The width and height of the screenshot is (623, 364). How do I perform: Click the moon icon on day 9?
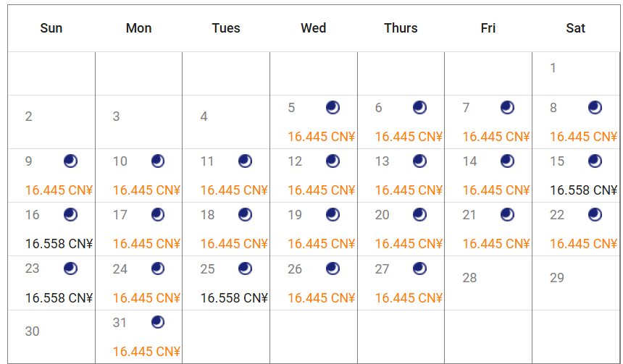(70, 161)
